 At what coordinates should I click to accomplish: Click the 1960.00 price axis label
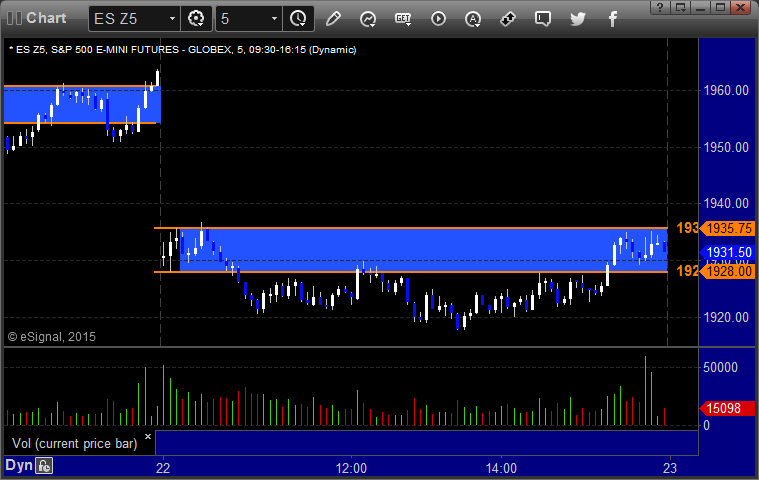726,90
